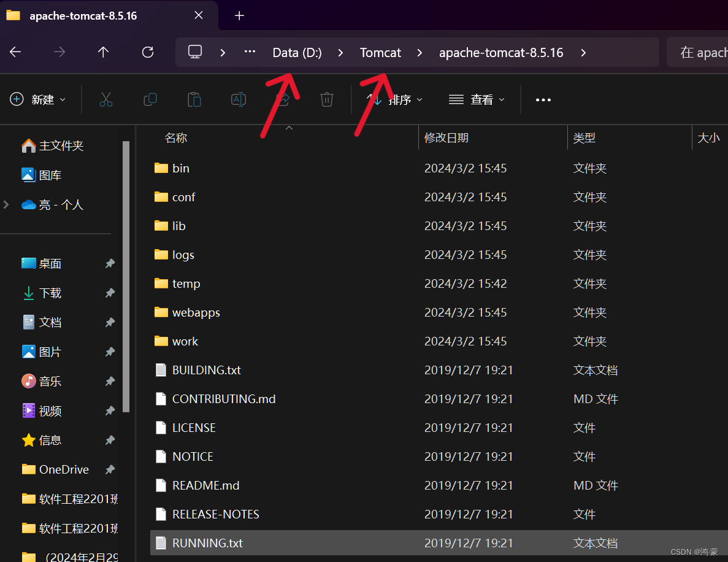Select the work folder
Image resolution: width=728 pixels, height=562 pixels.
(176, 341)
